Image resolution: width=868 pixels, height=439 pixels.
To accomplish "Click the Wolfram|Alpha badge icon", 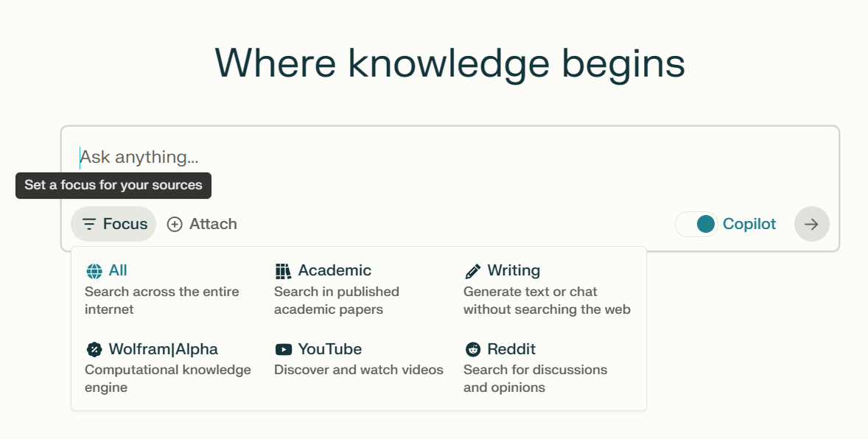I will (x=94, y=349).
